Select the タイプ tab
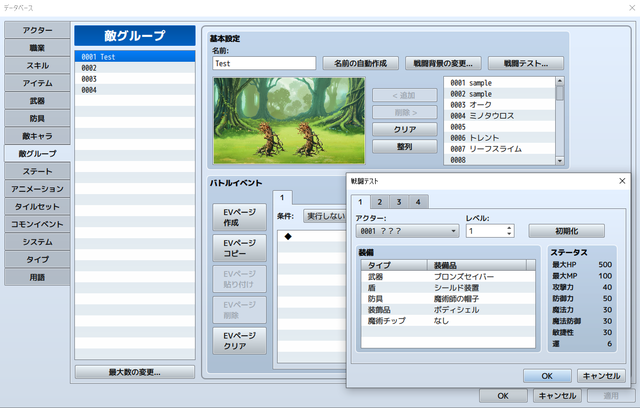This screenshot has height=408, width=640. coord(37,259)
